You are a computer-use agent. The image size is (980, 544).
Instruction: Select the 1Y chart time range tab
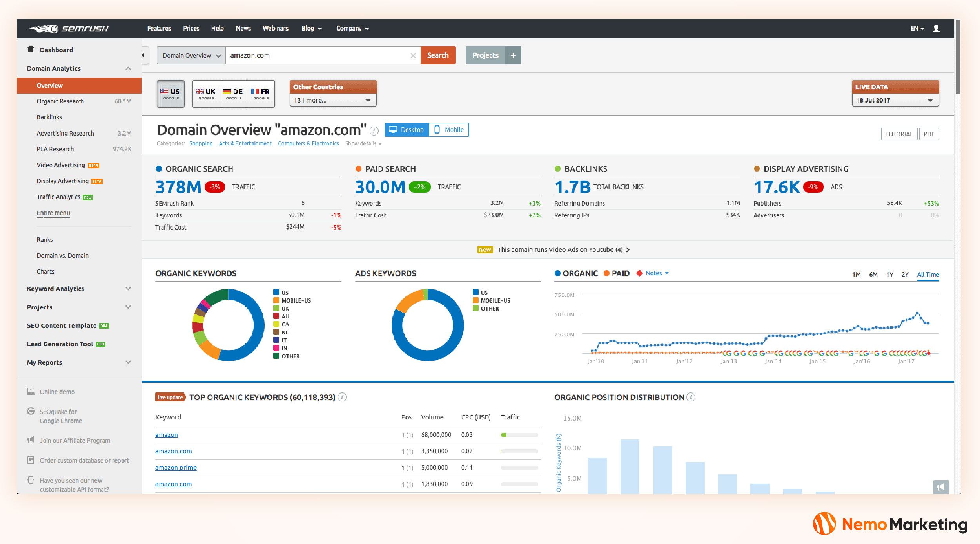point(889,275)
